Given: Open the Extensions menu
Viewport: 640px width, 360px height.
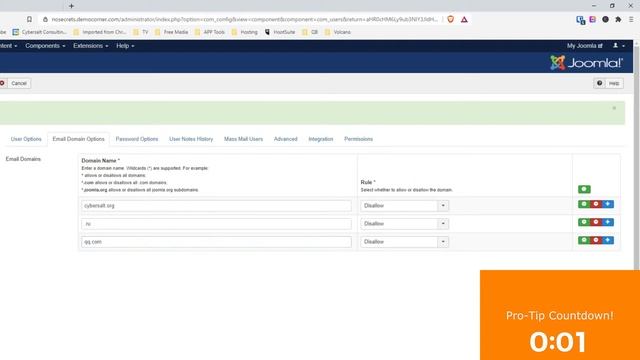Looking at the screenshot, I should click(91, 46).
